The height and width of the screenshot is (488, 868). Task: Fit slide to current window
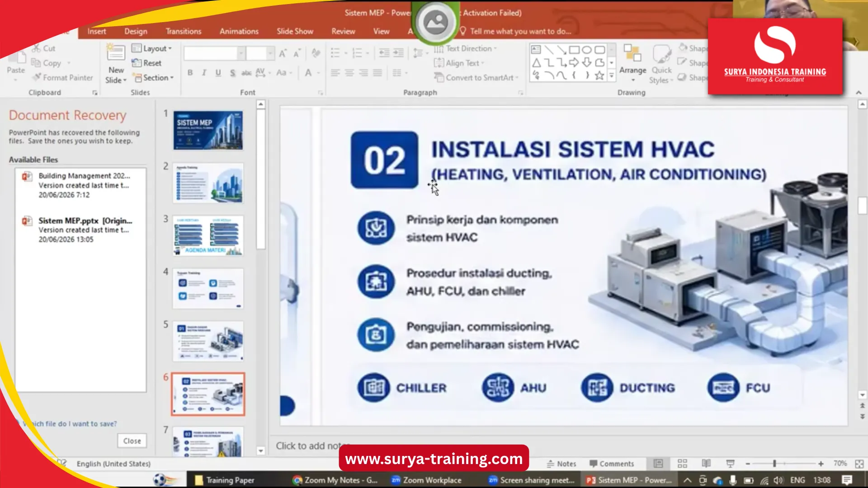[x=859, y=464]
